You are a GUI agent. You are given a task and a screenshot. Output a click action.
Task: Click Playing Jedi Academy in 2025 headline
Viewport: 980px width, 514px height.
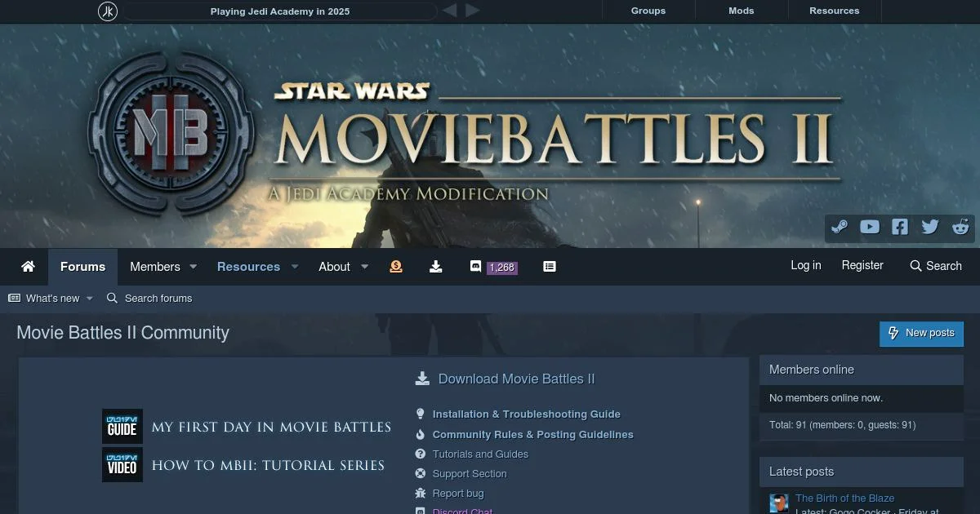click(280, 11)
